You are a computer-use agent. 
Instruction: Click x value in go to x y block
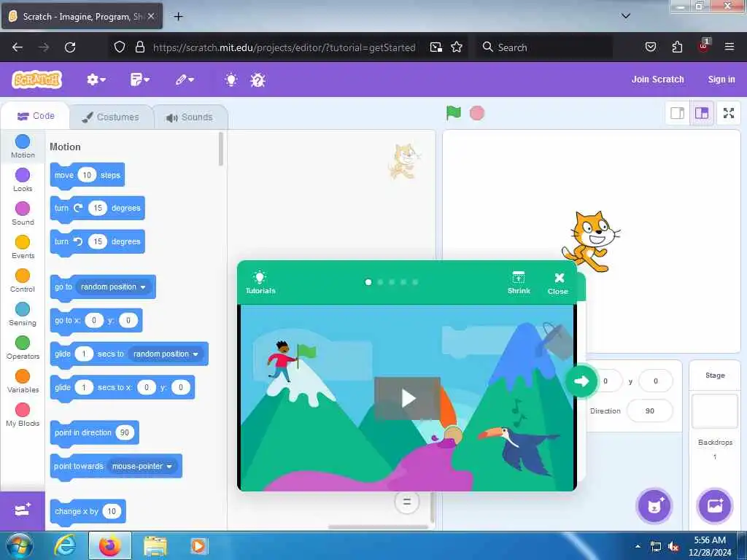(x=94, y=321)
